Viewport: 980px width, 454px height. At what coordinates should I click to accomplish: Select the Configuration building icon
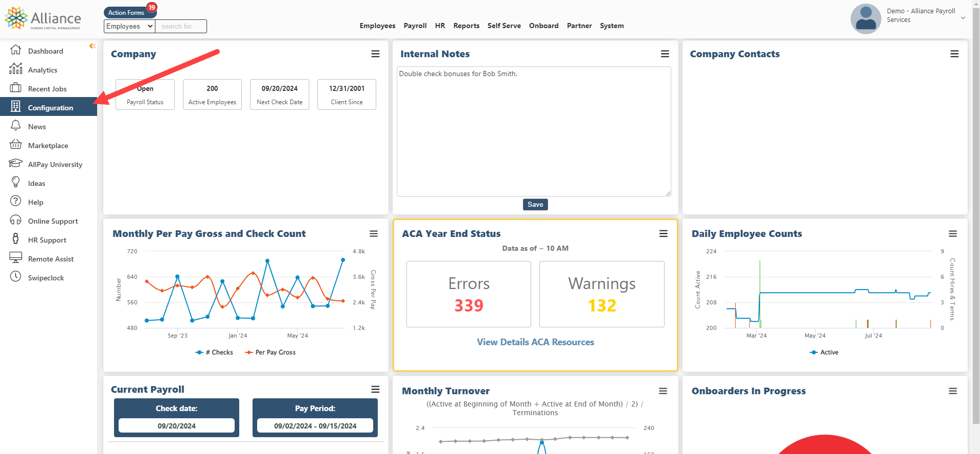click(16, 107)
